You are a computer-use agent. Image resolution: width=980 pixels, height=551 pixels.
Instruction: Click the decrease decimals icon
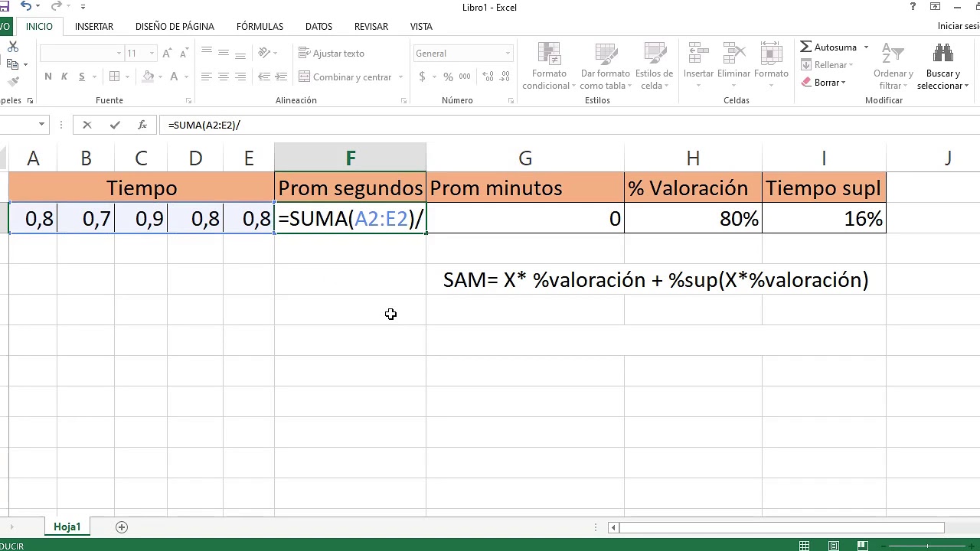pos(504,77)
